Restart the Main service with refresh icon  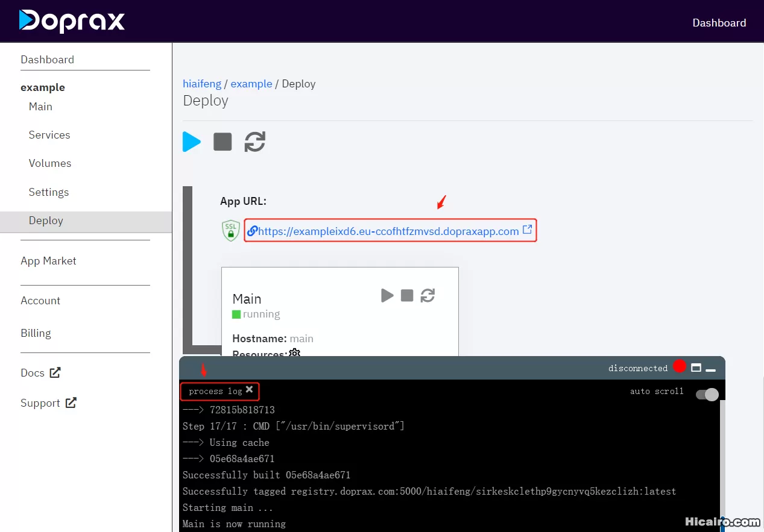point(428,295)
